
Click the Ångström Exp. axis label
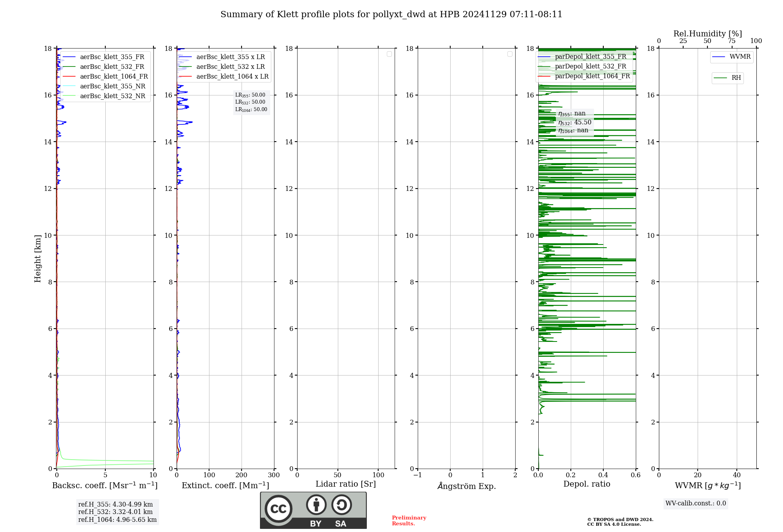point(466,486)
